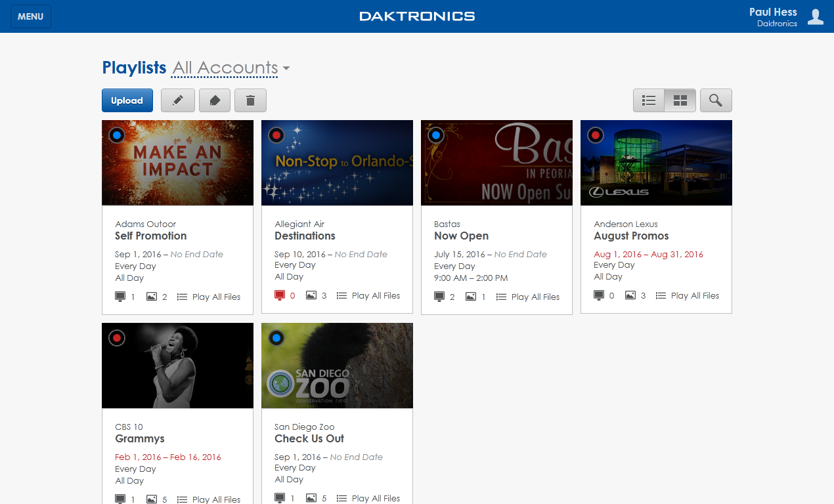
Task: Open the MENU button
Action: 30,16
